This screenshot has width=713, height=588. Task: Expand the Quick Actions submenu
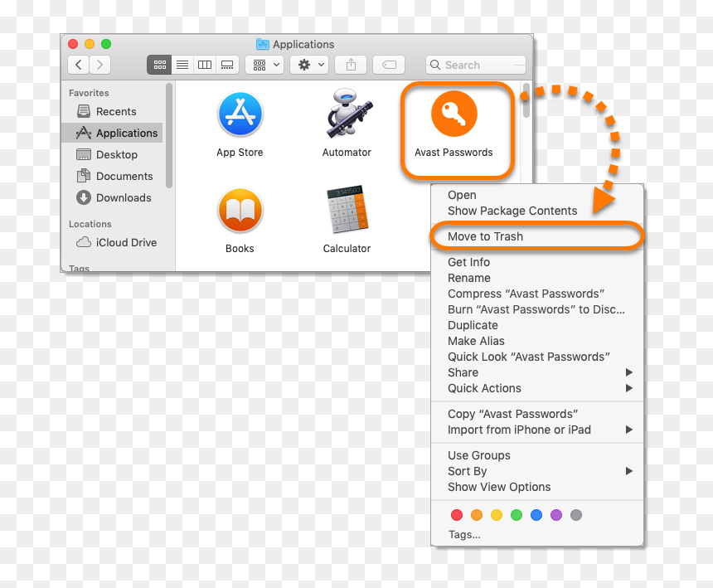coord(537,388)
